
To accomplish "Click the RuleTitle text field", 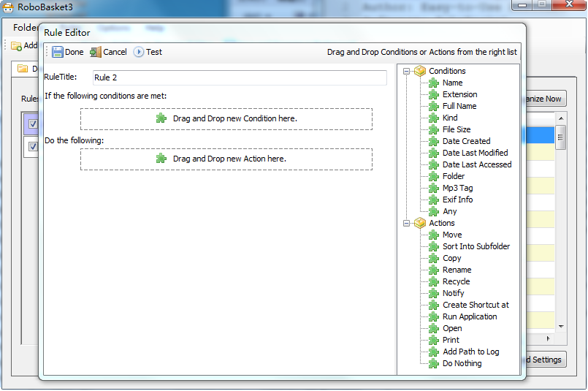I will (240, 77).
